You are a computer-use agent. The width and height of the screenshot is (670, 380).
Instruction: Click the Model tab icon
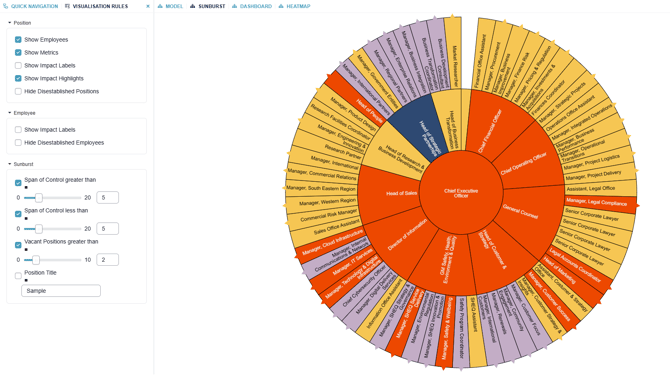(160, 6)
